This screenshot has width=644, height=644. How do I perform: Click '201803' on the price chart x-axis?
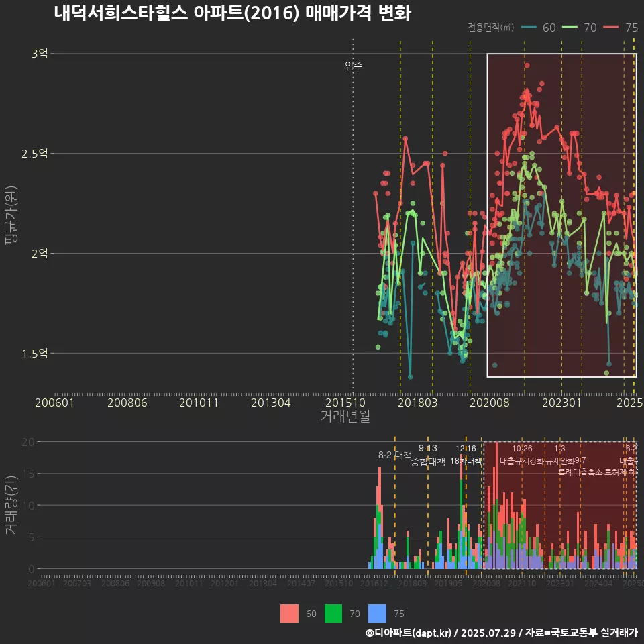pos(418,402)
